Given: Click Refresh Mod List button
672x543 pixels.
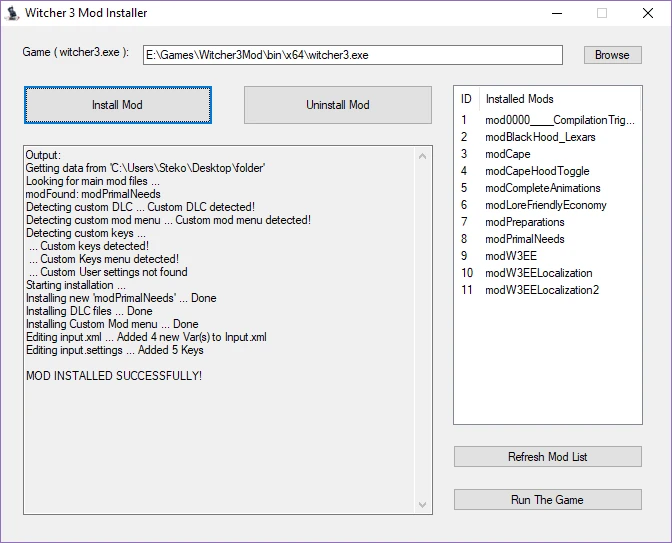Looking at the screenshot, I should point(548,456).
